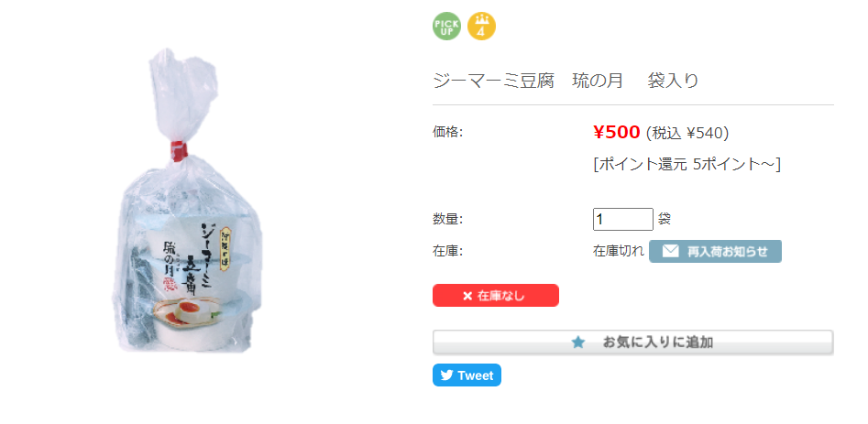Click the 価格 label

[447, 133]
